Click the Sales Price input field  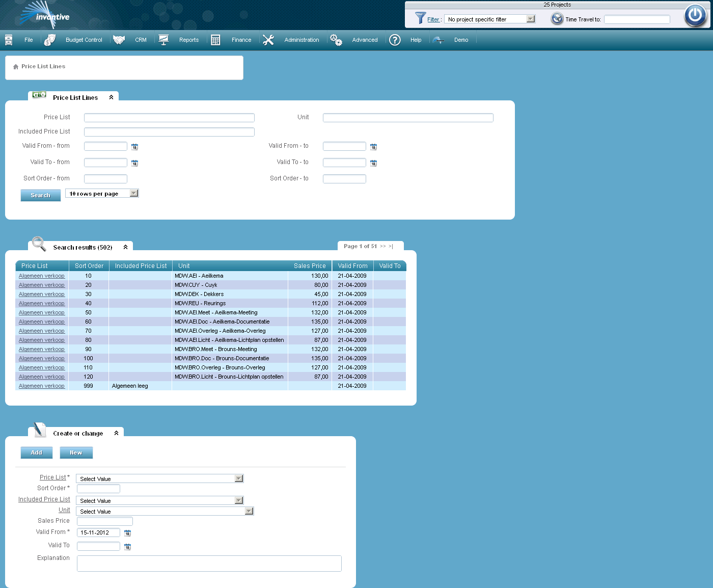pyautogui.click(x=105, y=521)
